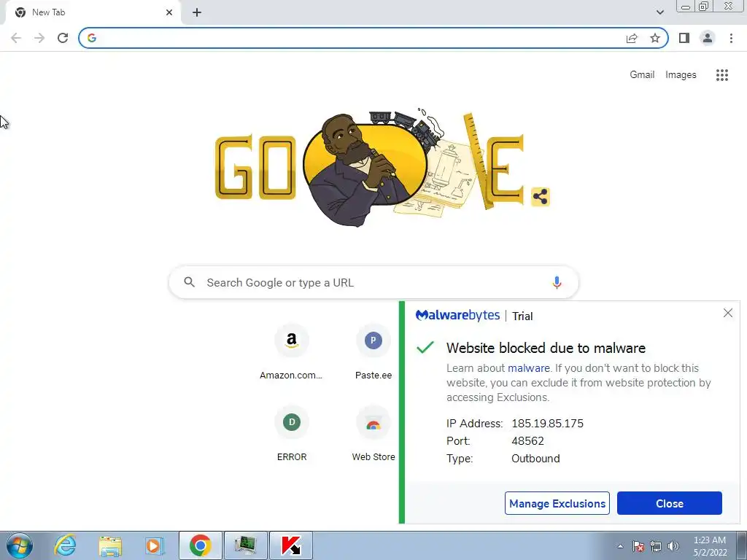
Task: Open the Amazon.com shortcut
Action: pyautogui.click(x=291, y=352)
